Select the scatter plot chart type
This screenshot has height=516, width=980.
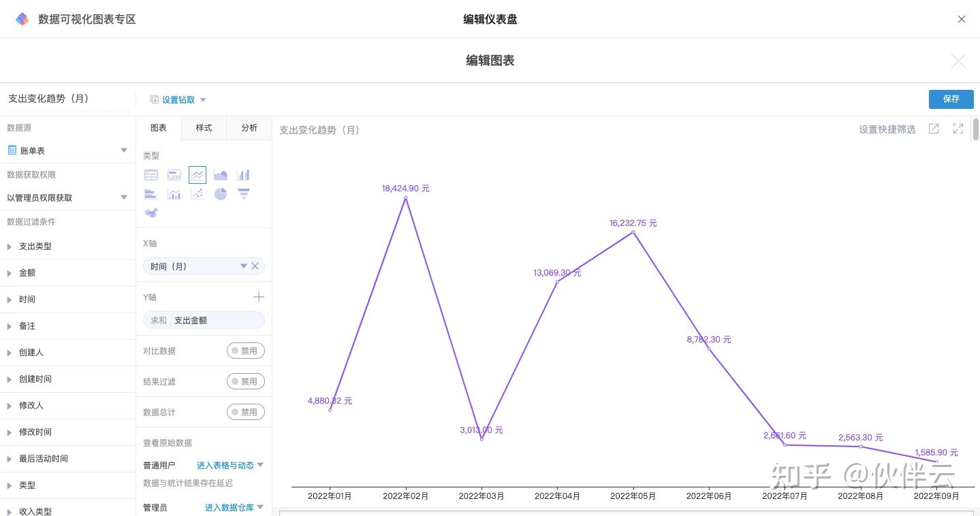click(x=197, y=194)
